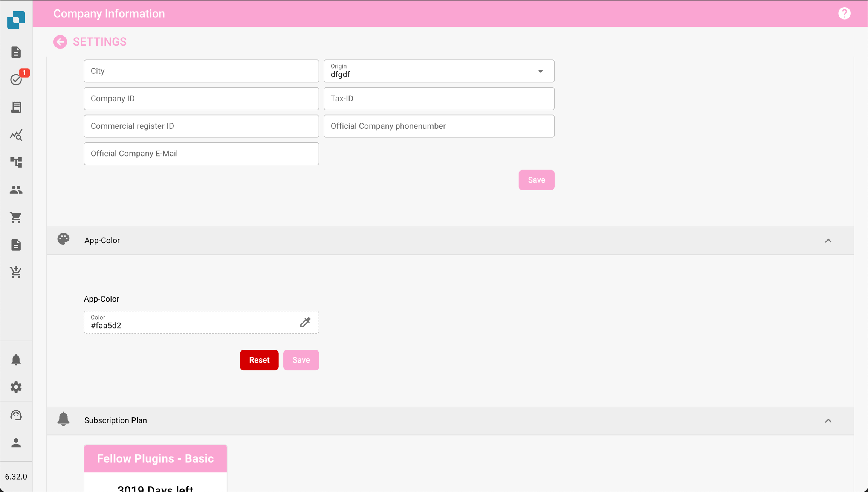868x492 pixels.
Task: Click the back arrow next to SETTINGS
Action: [60, 42]
